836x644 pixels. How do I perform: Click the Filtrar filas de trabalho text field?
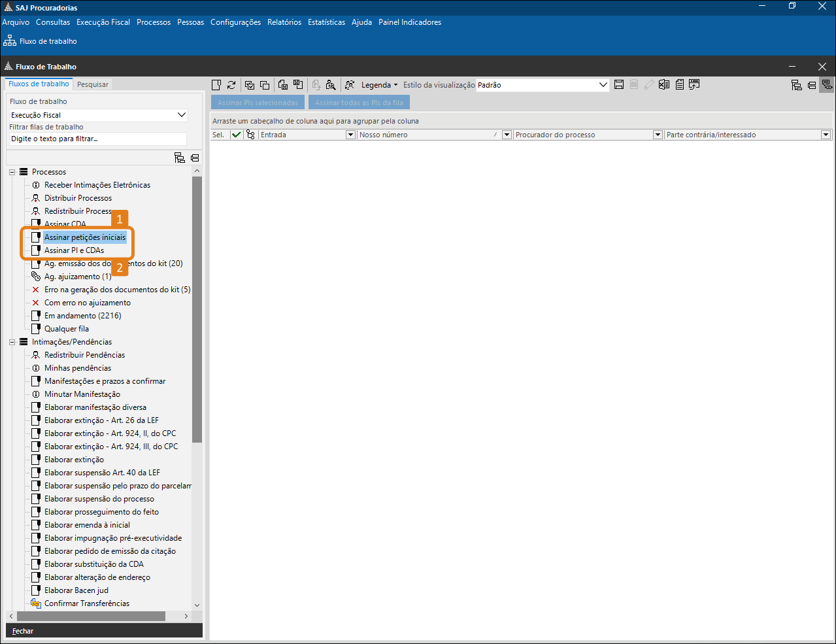click(98, 139)
